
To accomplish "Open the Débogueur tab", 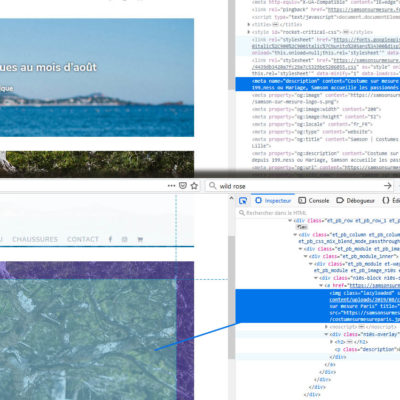I will pos(356,201).
